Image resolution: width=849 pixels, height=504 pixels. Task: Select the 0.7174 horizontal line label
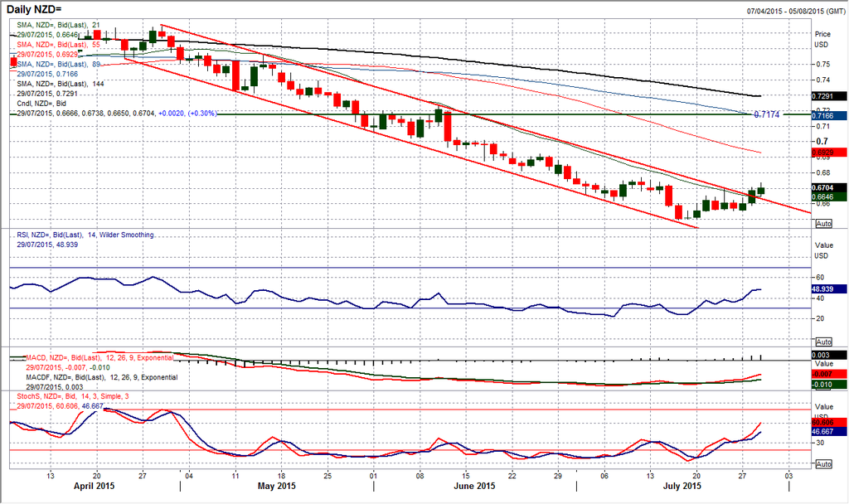click(767, 114)
